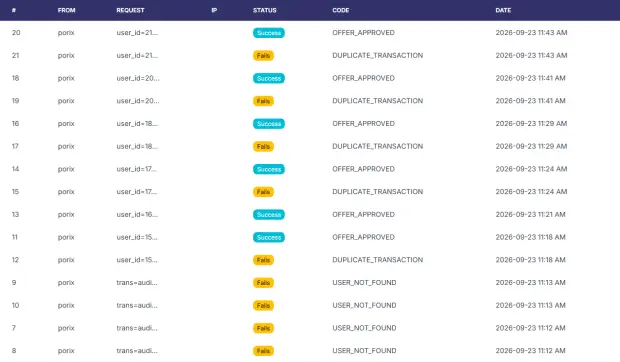This screenshot has height=362, width=620.
Task: Click DUPLICATE_TRANSACTION code in row 12
Action: 378,260
